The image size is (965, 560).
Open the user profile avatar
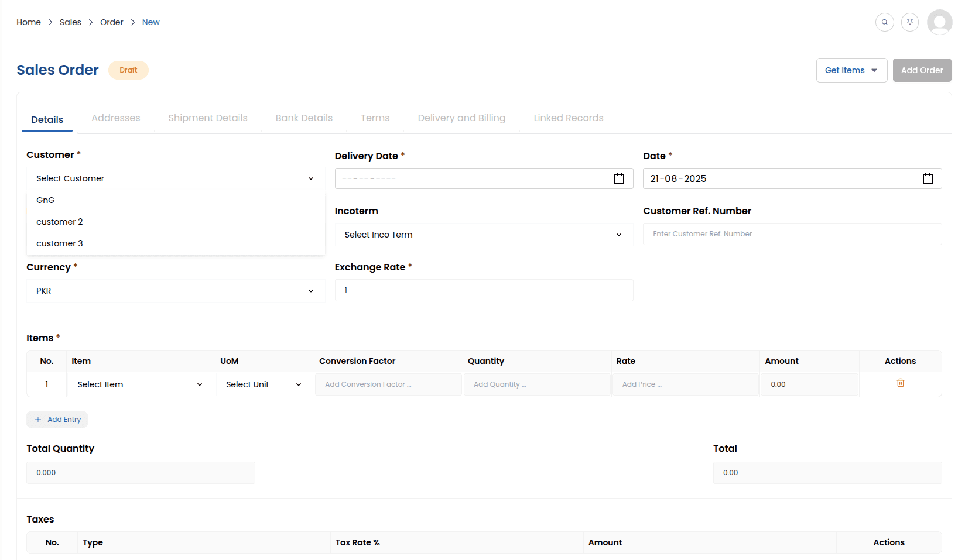pos(939,22)
